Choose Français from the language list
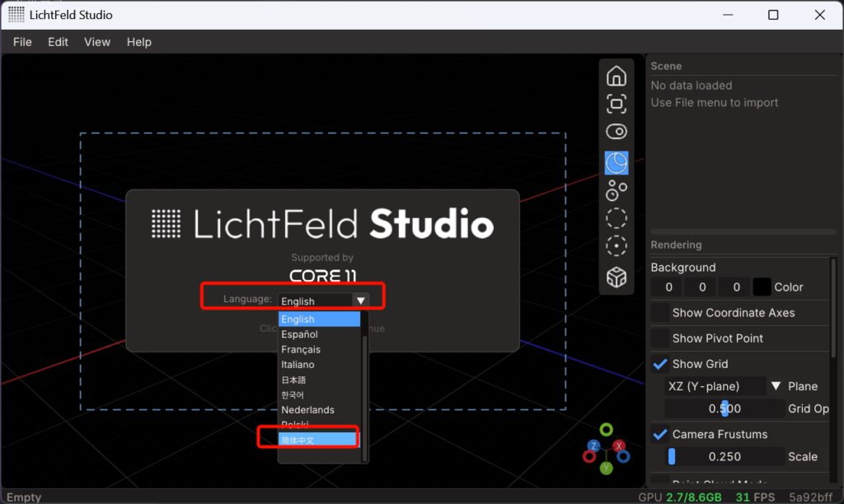The width and height of the screenshot is (844, 504). [301, 349]
